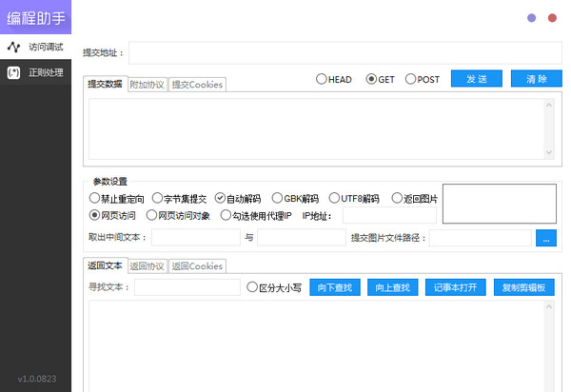Enable the 禁止重定向 option
Viewport: 571px width, 392px height.
click(x=116, y=198)
